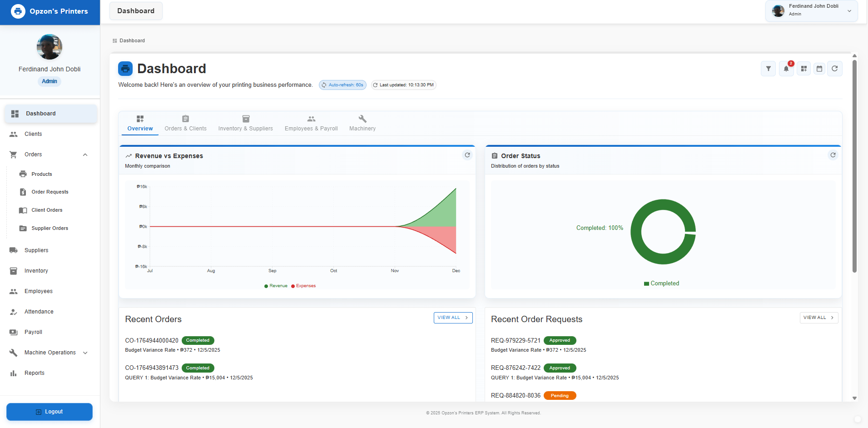Toggle the Expenses legend series
This screenshot has width=868, height=428.
coord(303,286)
